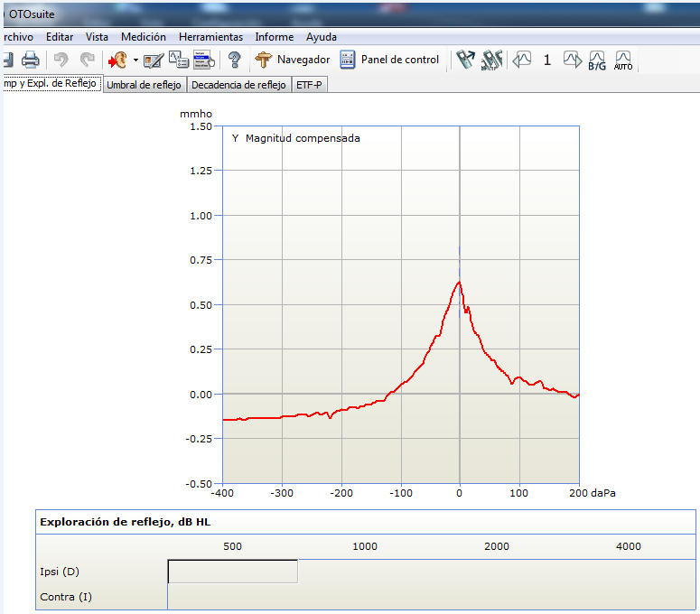Open the Archivo menu
Image resolution: width=700 pixels, height=614 pixels.
tap(18, 37)
